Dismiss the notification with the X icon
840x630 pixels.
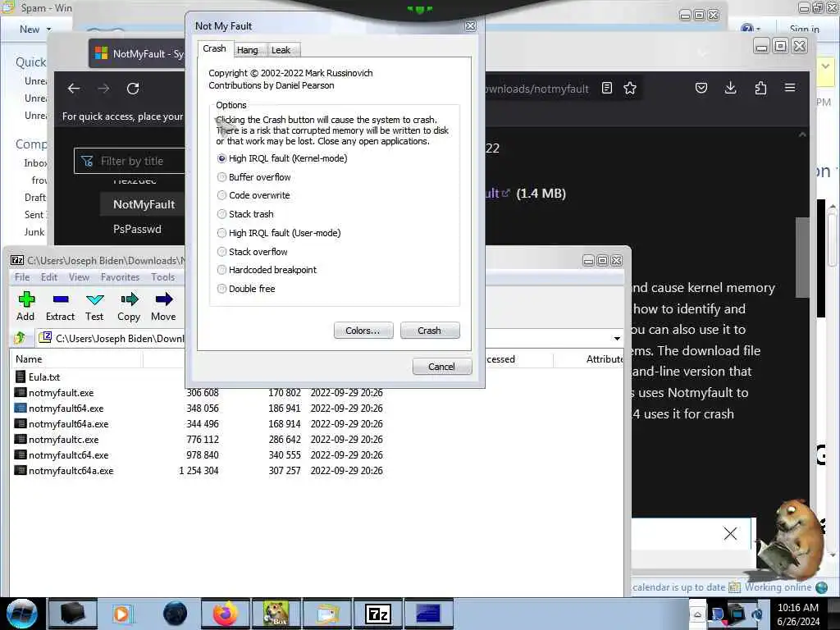pos(729,533)
